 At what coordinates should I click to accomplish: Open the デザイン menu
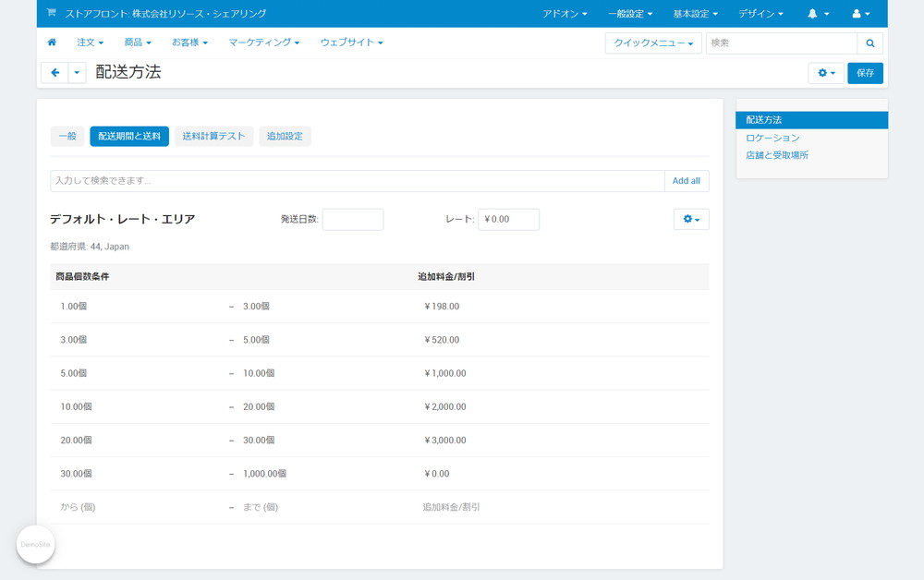click(760, 14)
